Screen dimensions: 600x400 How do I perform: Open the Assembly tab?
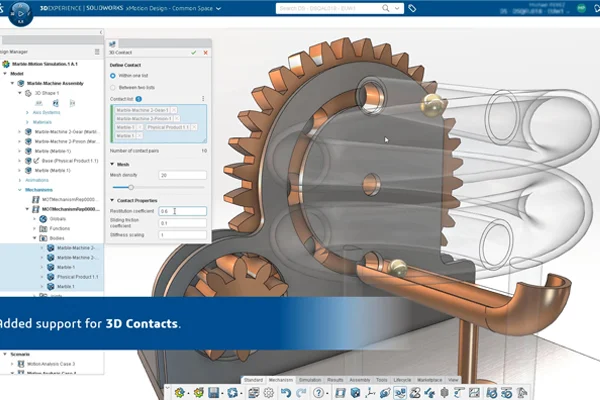(360, 381)
